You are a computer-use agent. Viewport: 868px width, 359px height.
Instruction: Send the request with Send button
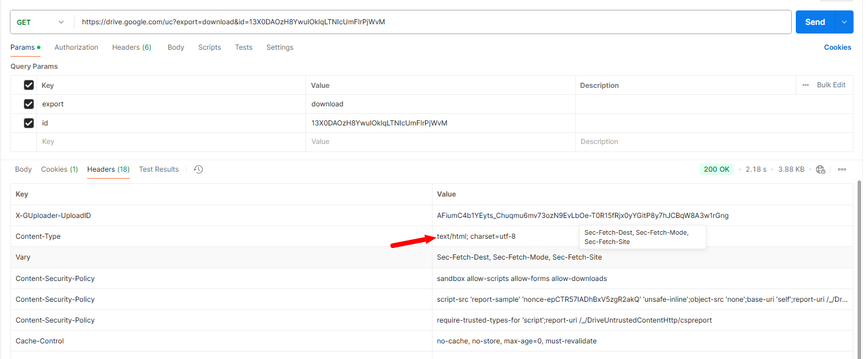(815, 22)
